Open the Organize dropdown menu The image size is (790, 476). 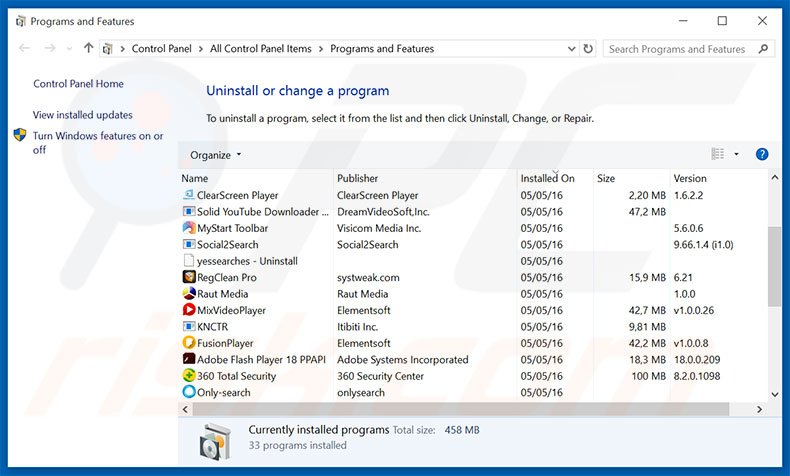(215, 155)
